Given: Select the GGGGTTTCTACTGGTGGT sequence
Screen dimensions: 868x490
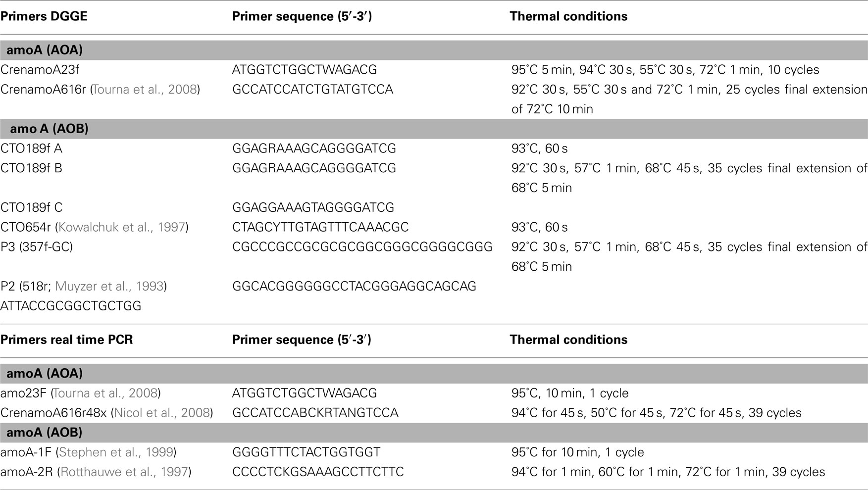Looking at the screenshot, I should [306, 452].
